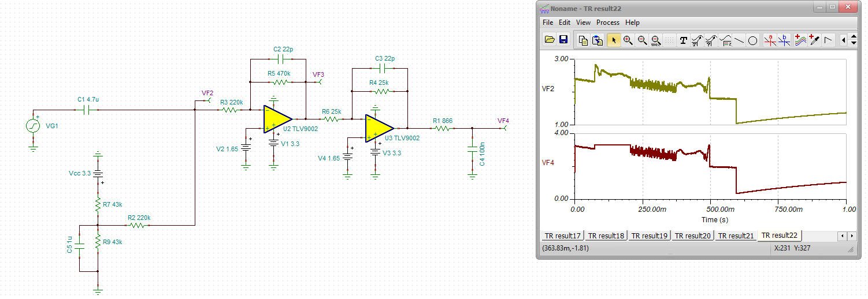Click the add curves icon with red plus

(x=800, y=40)
